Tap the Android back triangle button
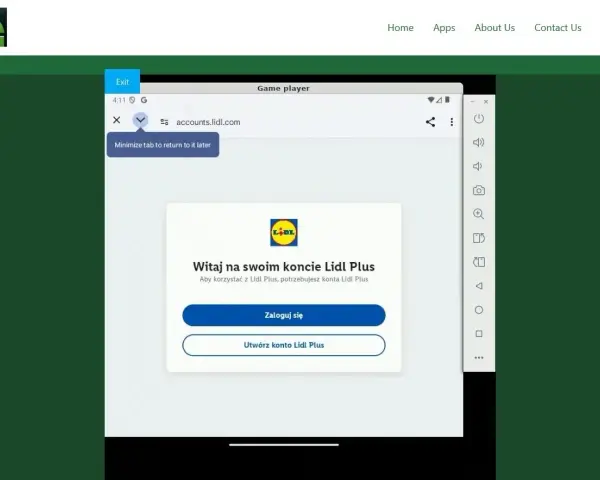 479,286
